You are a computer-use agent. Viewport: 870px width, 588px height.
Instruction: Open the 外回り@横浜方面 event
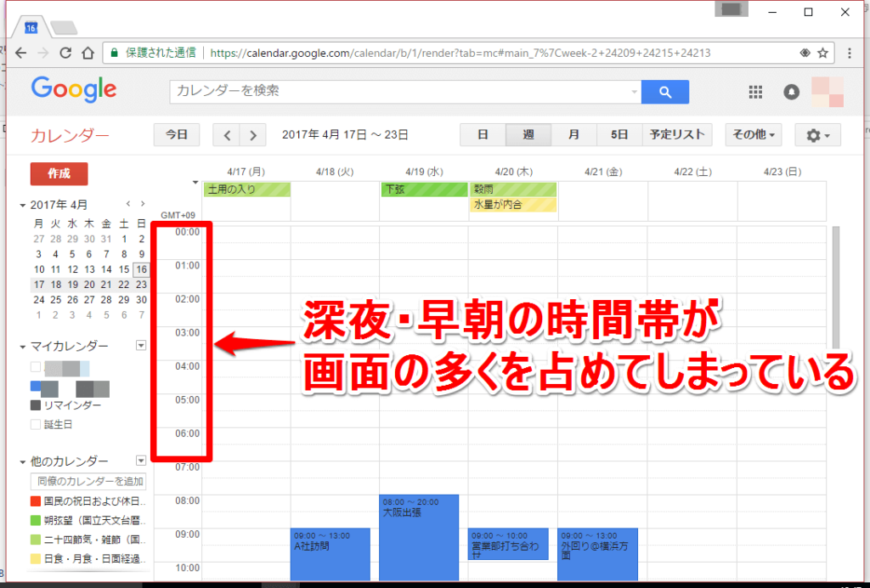coord(597,554)
